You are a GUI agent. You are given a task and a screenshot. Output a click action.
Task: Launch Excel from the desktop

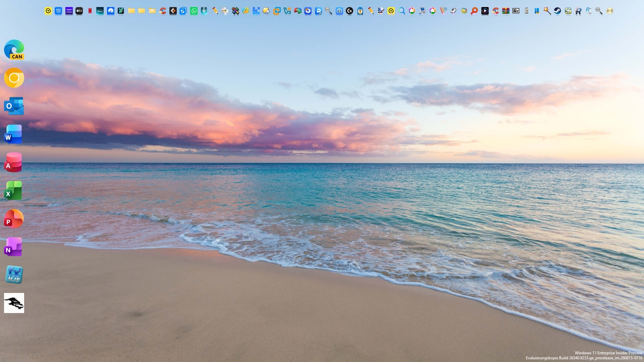[x=13, y=190]
